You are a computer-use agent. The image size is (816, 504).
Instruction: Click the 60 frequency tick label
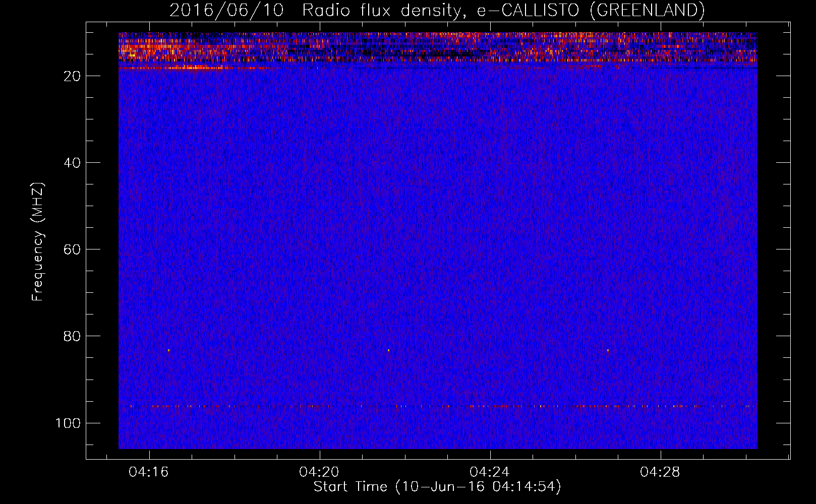pyautogui.click(x=73, y=249)
